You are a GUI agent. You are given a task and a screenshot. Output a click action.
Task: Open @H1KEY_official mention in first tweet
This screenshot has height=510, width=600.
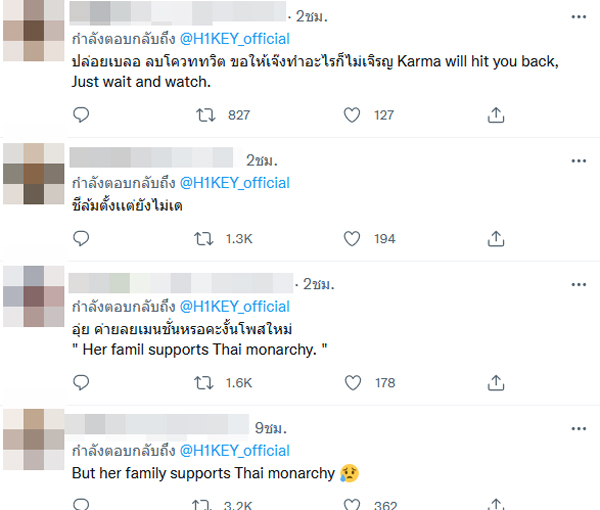click(234, 39)
